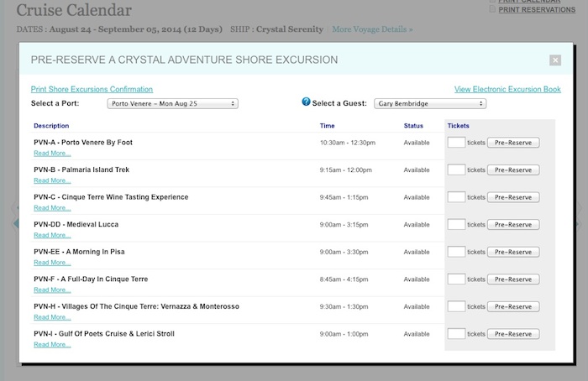This screenshot has height=381, width=588.
Task: Open the Select a Port dropdown
Action: coord(172,103)
